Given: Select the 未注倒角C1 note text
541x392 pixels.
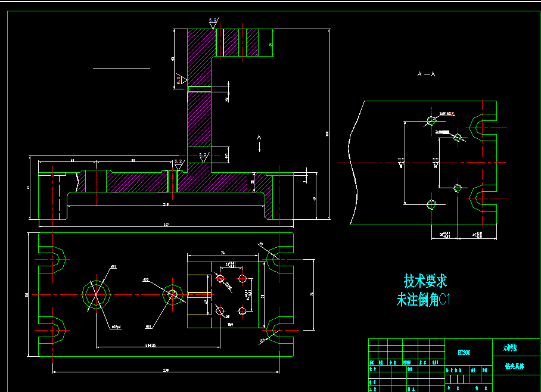Looking at the screenshot, I should coord(424,299).
